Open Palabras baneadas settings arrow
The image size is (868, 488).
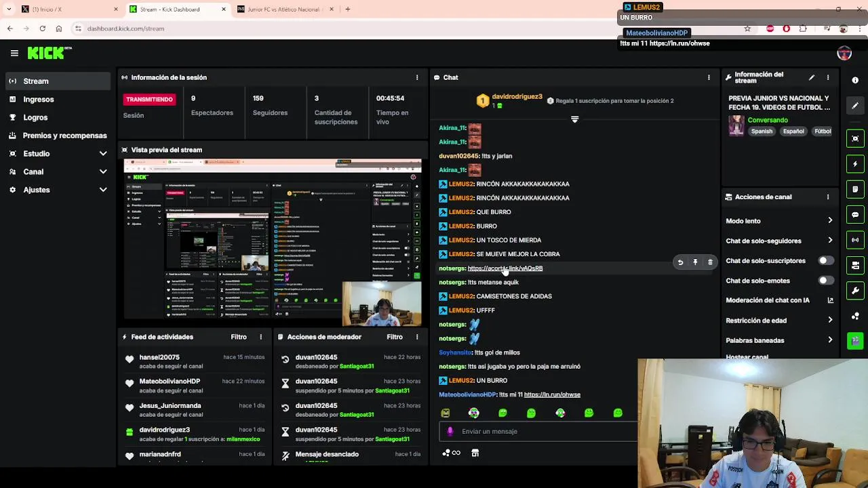point(830,340)
